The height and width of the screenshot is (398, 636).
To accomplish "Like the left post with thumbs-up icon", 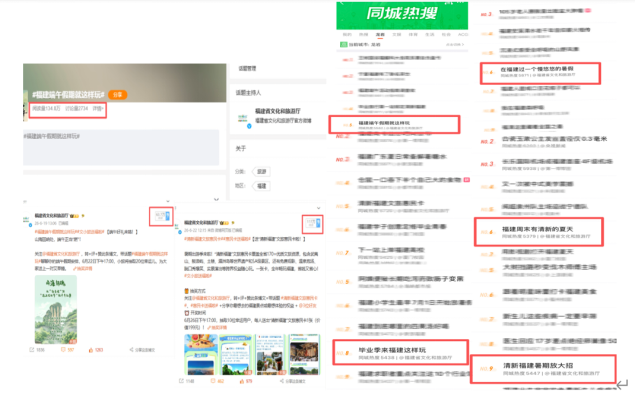I will (x=91, y=350).
